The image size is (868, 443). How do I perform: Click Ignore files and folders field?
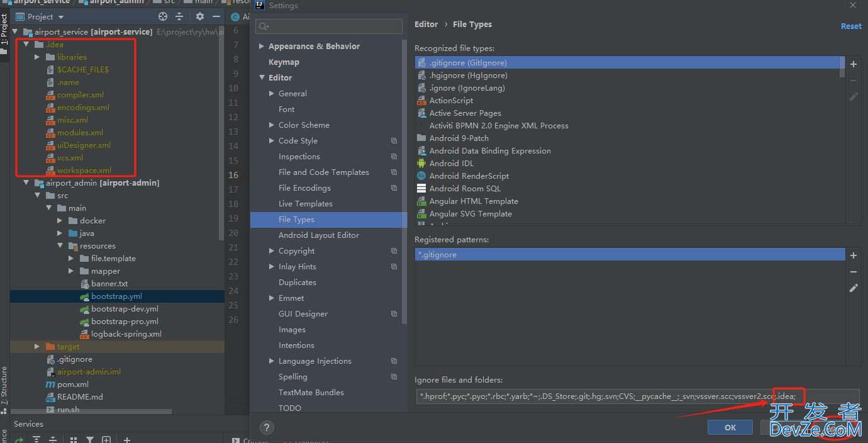[x=637, y=396]
